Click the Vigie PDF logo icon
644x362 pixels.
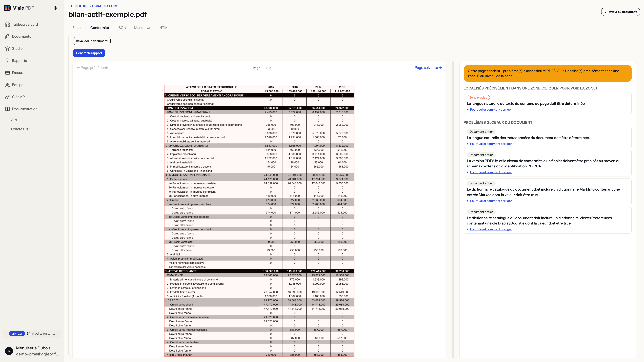[x=7, y=8]
